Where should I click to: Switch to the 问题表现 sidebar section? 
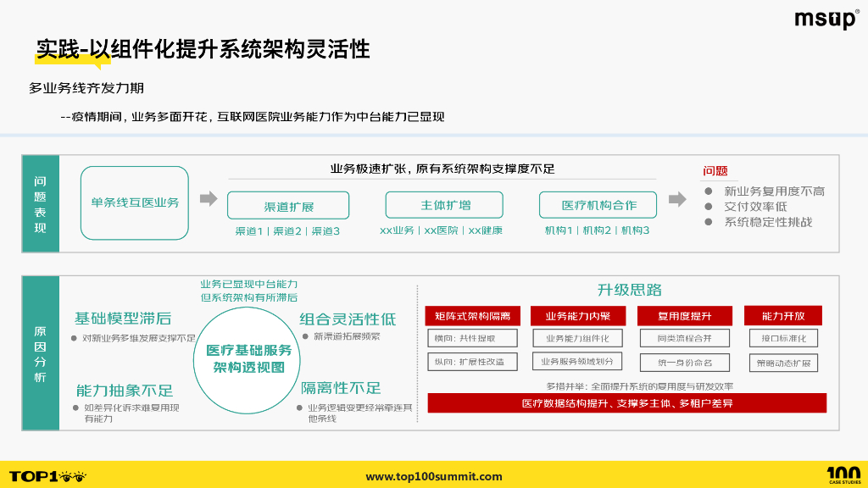(x=39, y=203)
